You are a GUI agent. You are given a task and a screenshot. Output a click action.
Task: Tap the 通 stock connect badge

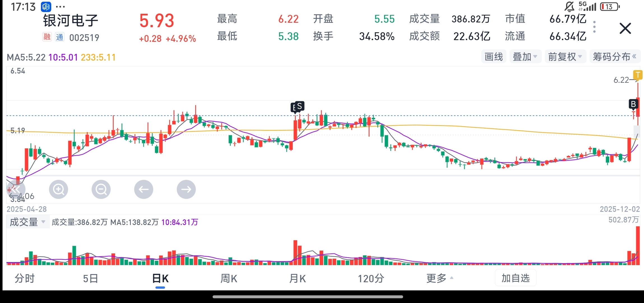pyautogui.click(x=59, y=37)
